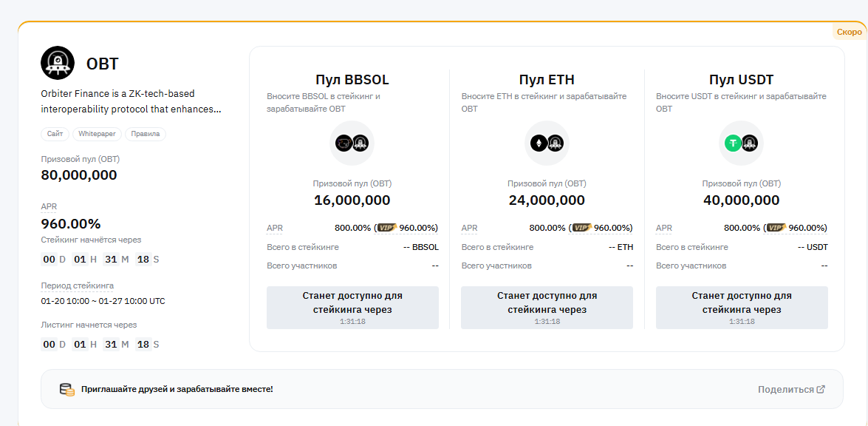Click the BBSOL pool token pair icon
868x426 pixels.
(x=352, y=143)
